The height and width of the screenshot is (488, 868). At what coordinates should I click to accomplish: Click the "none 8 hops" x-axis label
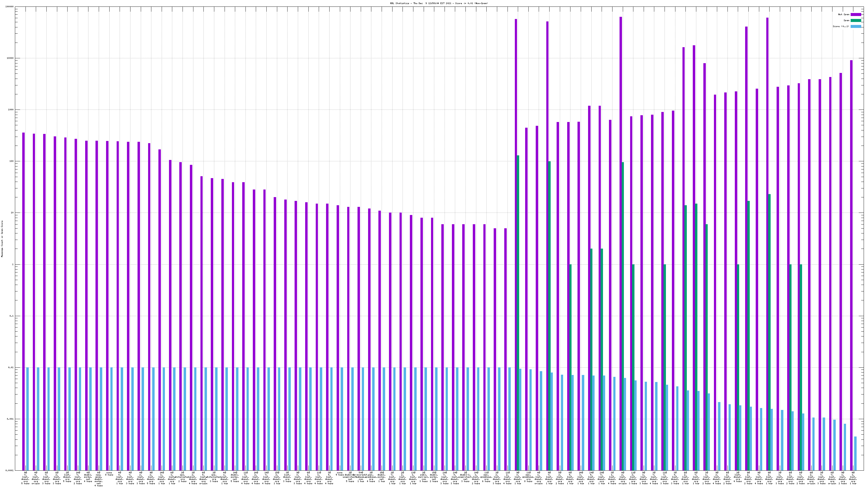click(x=109, y=474)
